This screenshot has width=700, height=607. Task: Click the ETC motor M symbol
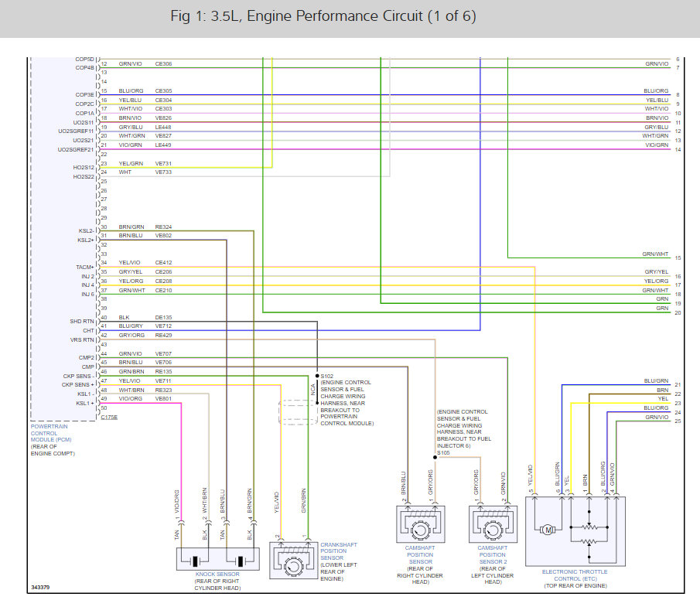(548, 530)
